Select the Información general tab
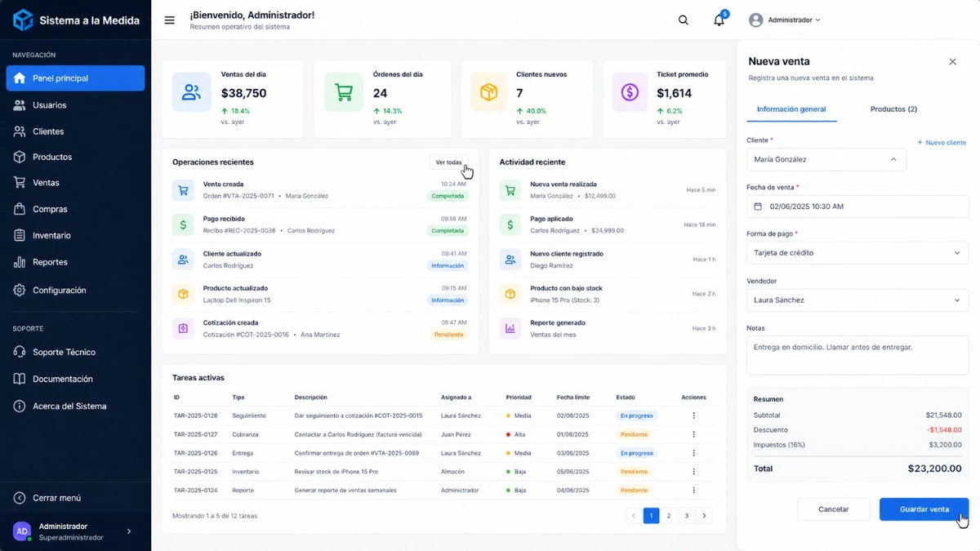Screen dimensions: 980x551 [791, 108]
